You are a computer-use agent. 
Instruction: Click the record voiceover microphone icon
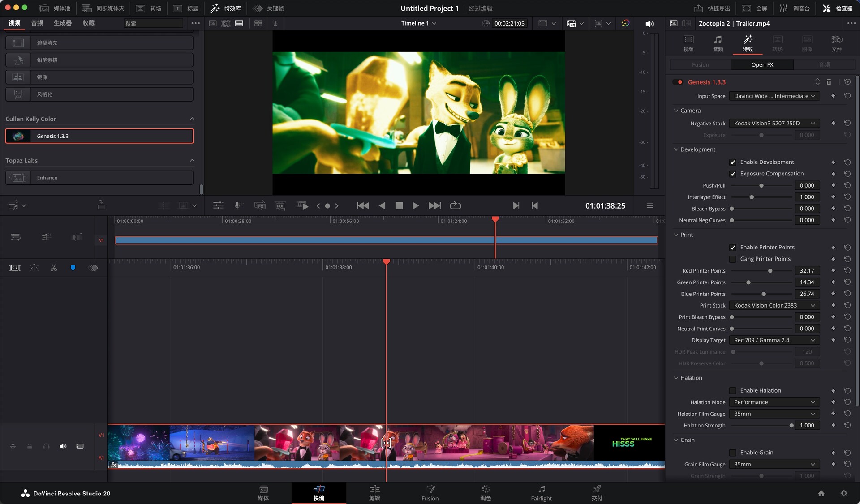pyautogui.click(x=239, y=205)
